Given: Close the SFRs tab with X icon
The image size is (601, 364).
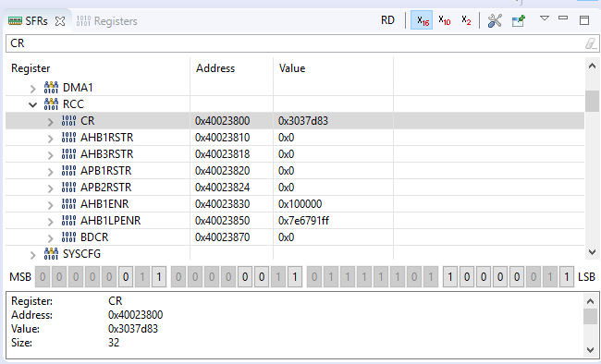Looking at the screenshot, I should (x=60, y=21).
